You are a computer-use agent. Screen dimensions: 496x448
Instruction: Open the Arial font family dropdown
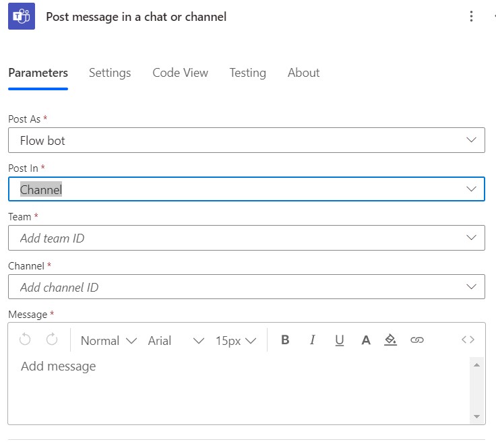pos(176,340)
